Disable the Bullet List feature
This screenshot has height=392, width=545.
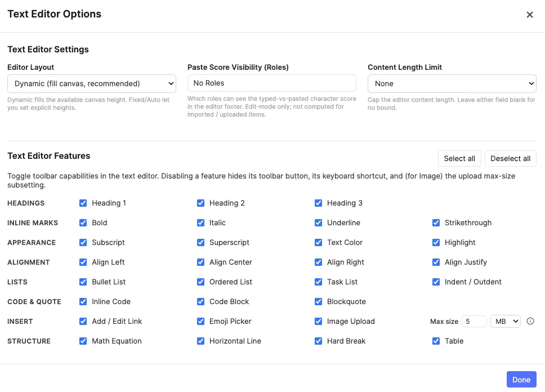(x=83, y=282)
